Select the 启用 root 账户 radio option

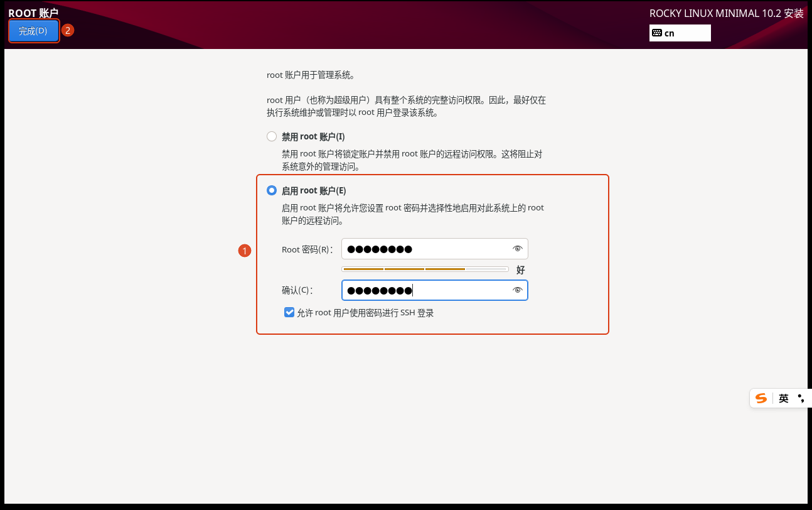pos(272,190)
